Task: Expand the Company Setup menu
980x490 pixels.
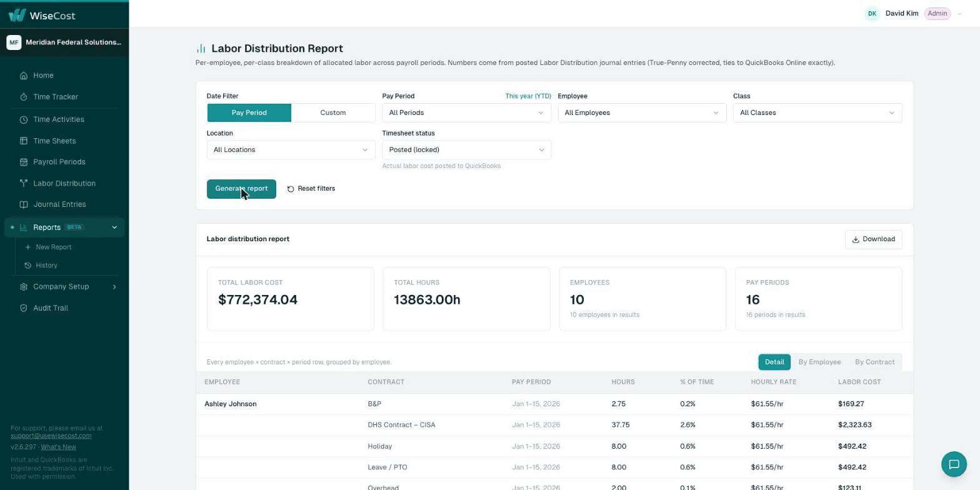Action: coord(64,287)
